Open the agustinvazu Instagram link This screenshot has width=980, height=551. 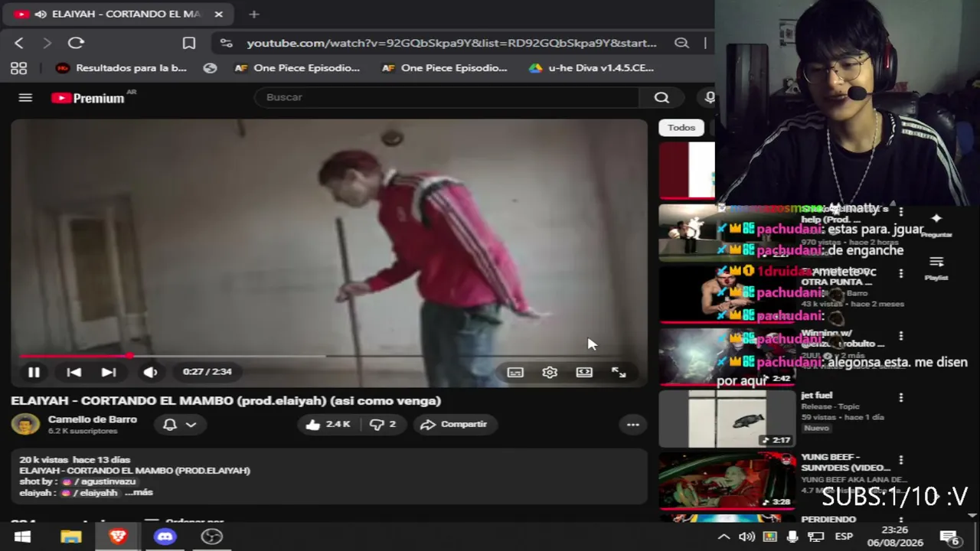pyautogui.click(x=99, y=481)
